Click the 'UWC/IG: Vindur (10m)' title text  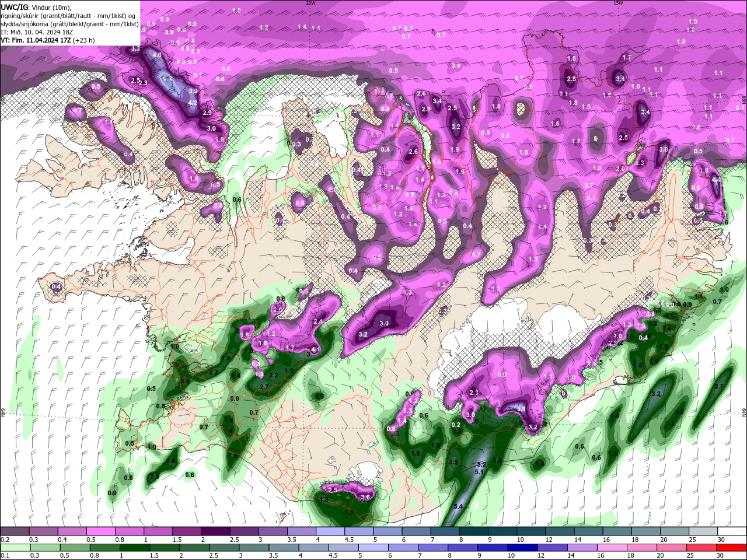36,7
